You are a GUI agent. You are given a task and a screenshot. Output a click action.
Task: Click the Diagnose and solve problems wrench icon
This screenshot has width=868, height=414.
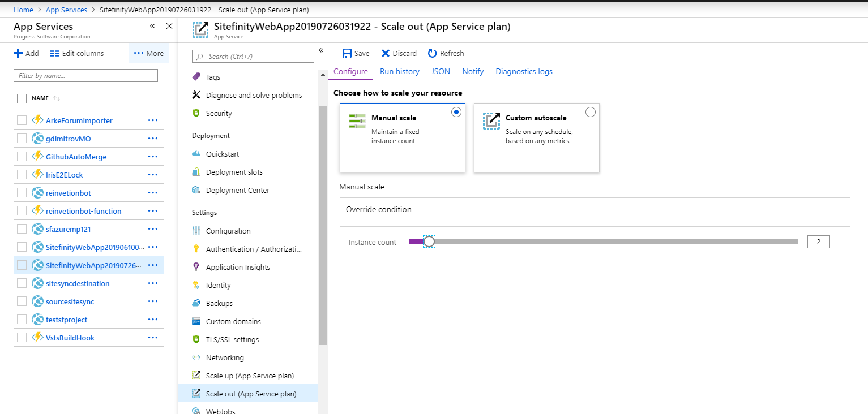(x=196, y=95)
